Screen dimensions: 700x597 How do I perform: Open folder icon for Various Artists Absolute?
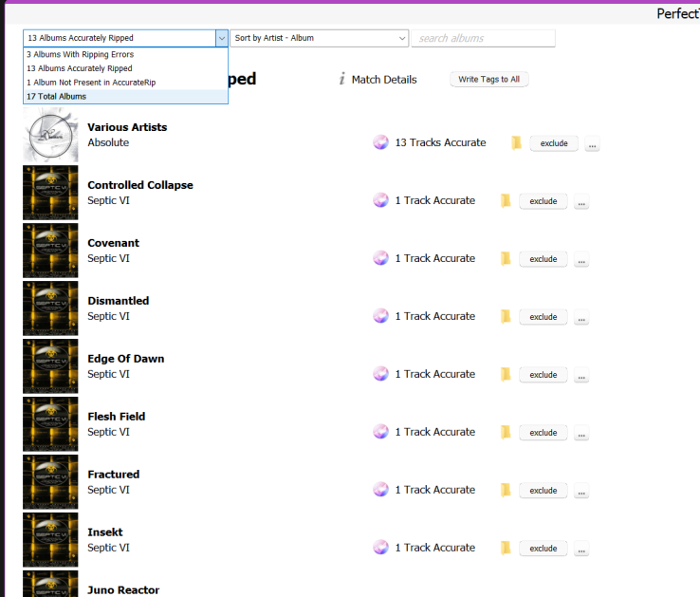coord(516,143)
